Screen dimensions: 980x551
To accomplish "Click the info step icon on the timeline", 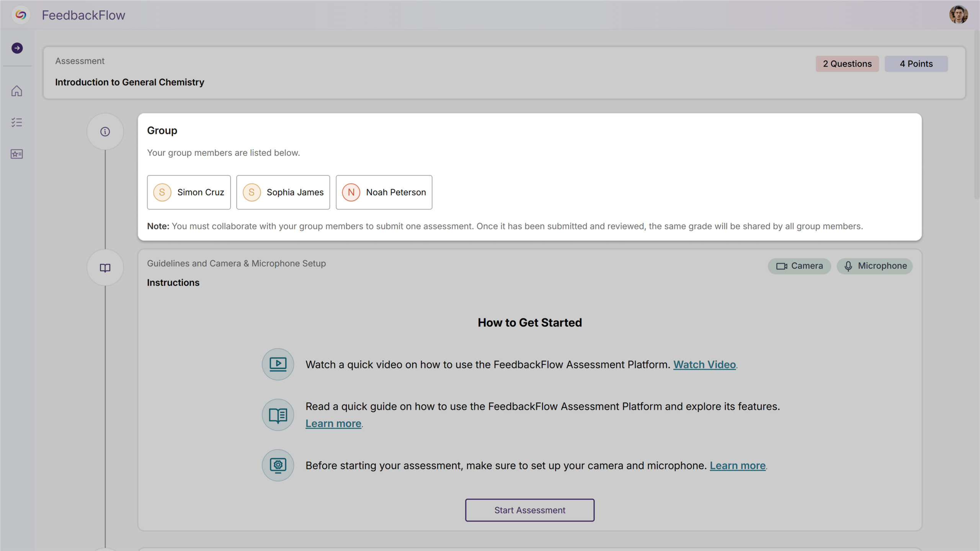I will coord(105,132).
